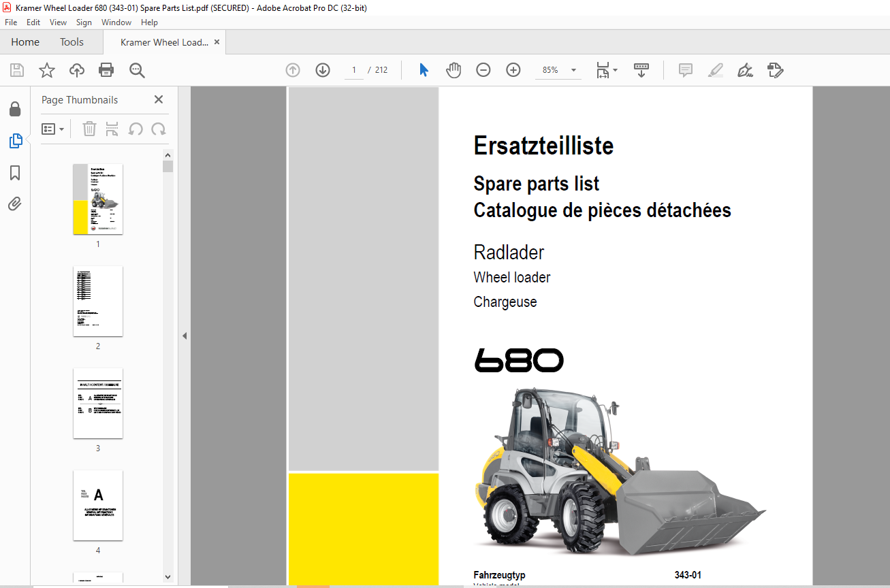Rotate page clockwise in thumbnails
Image resolution: width=890 pixels, height=588 pixels.
[x=159, y=129]
